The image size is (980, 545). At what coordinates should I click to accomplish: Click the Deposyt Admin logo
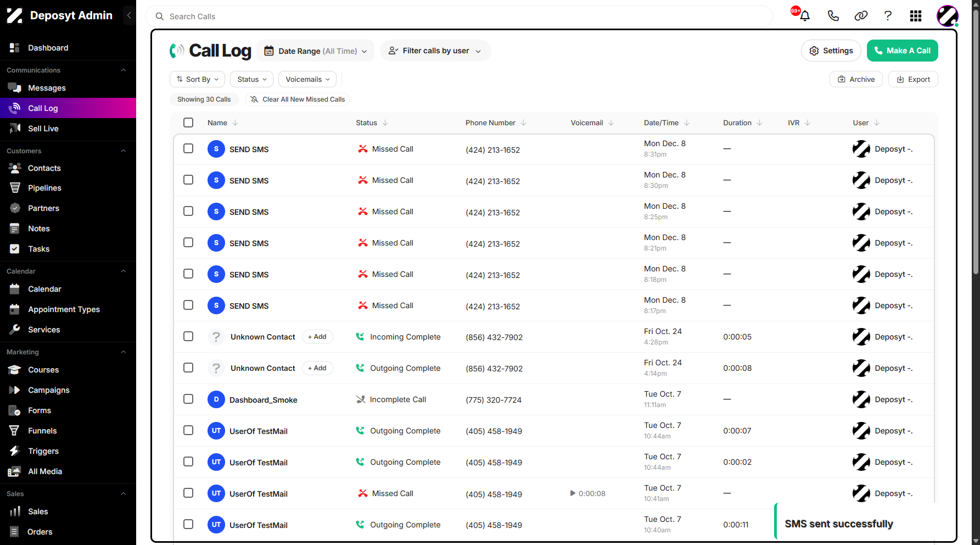coord(59,15)
